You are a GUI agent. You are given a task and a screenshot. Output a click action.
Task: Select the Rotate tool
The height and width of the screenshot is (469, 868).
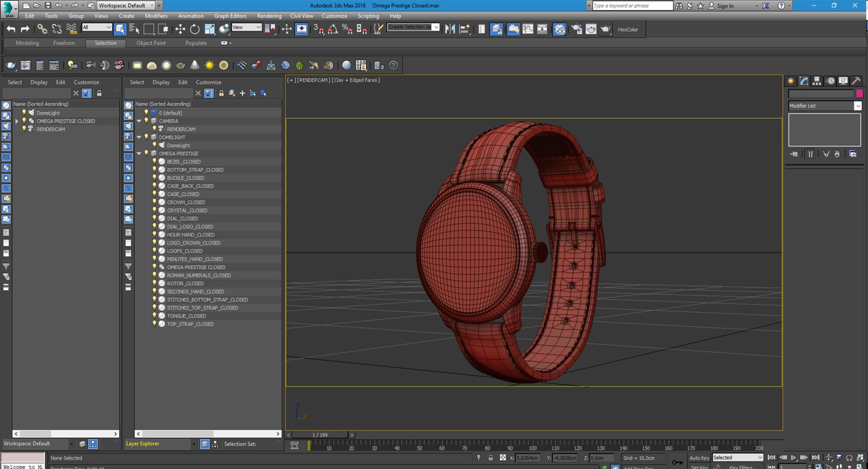pos(194,29)
